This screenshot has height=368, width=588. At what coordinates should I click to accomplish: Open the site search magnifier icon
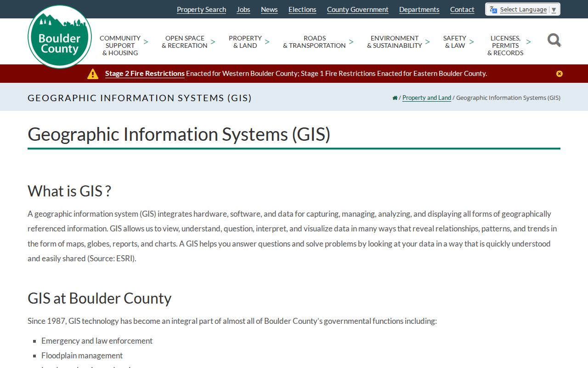(x=554, y=40)
